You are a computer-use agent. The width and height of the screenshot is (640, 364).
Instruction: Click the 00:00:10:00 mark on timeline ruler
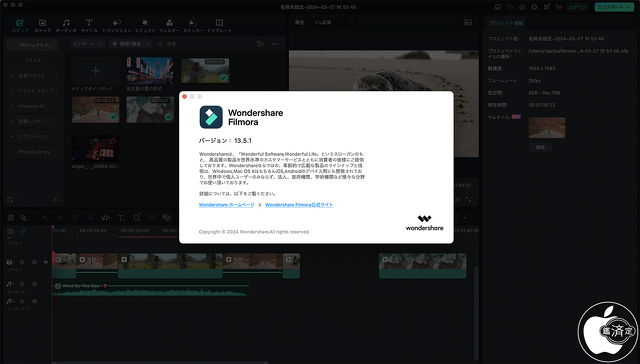(93, 231)
